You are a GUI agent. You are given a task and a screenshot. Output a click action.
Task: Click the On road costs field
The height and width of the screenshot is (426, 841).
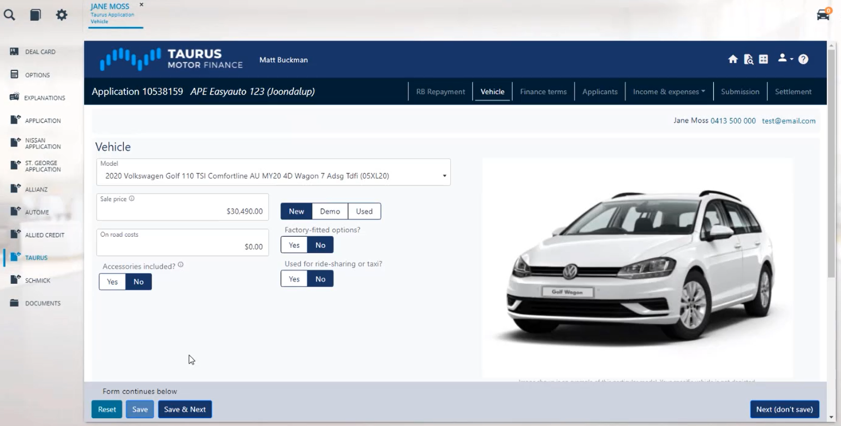(x=182, y=242)
